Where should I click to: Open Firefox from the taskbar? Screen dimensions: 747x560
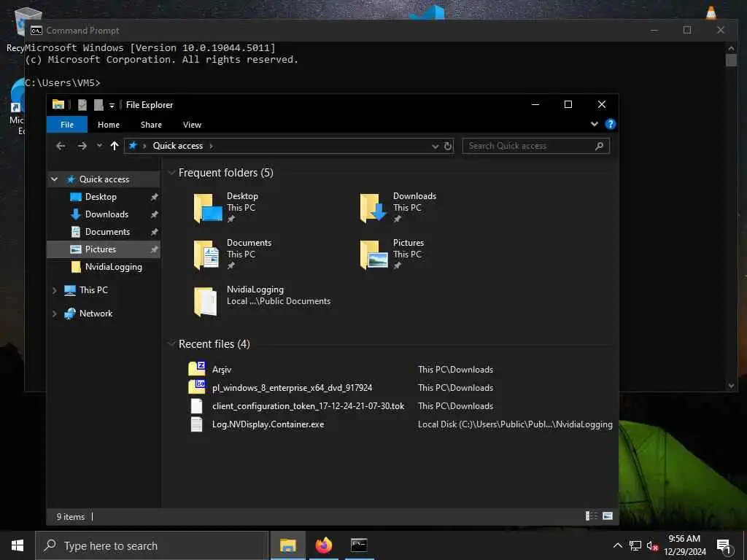[323, 545]
